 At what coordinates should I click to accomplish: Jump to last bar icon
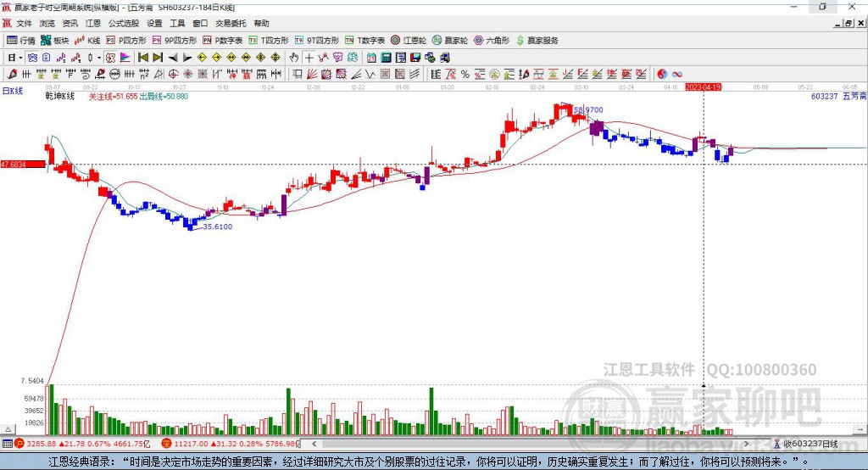158,58
